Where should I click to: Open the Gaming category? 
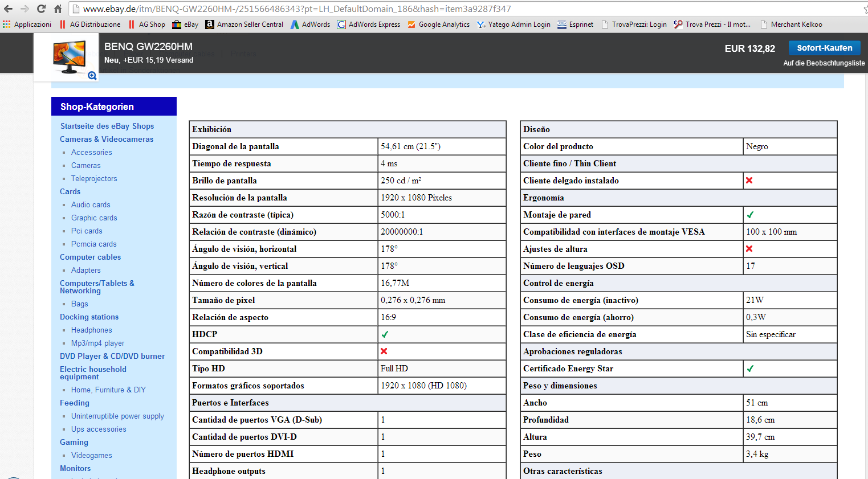(x=74, y=442)
